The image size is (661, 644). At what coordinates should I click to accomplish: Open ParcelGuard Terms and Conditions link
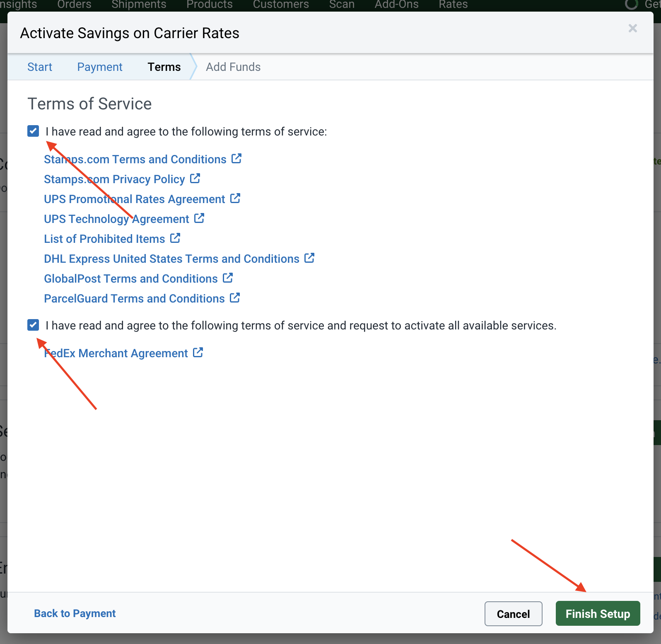tap(134, 299)
